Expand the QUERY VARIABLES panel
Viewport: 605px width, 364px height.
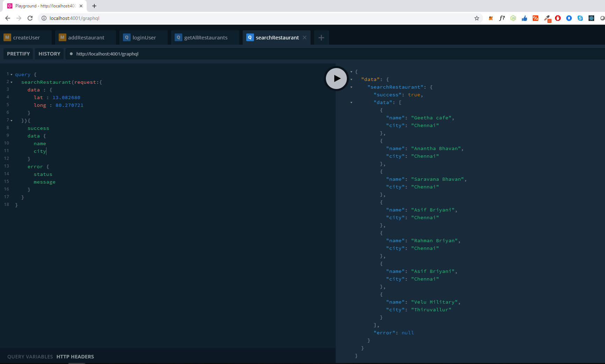[x=30, y=357]
